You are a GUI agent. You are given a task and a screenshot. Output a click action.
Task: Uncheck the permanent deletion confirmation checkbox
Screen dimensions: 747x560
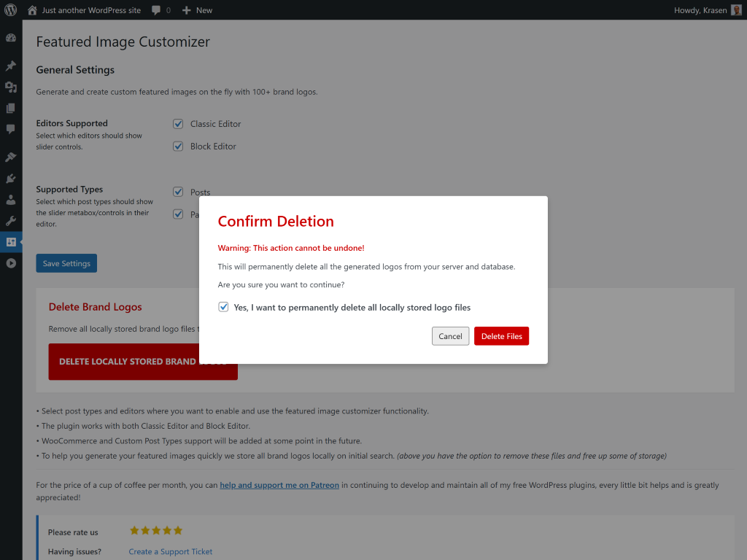(x=224, y=307)
